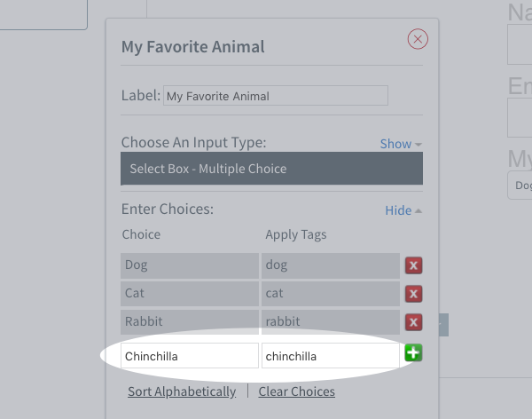Viewport: 532px width, 419px height.
Task: Remove the Cat choice with red X
Action: tap(413, 294)
